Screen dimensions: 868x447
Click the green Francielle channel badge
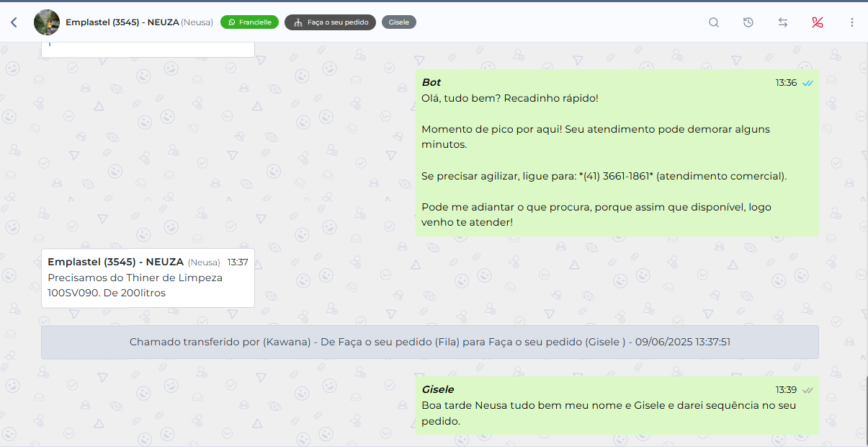[x=249, y=22]
